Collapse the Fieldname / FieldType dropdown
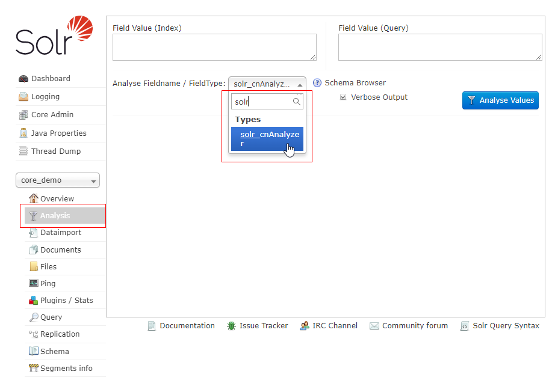Screen dimensions: 552x392 (267, 84)
